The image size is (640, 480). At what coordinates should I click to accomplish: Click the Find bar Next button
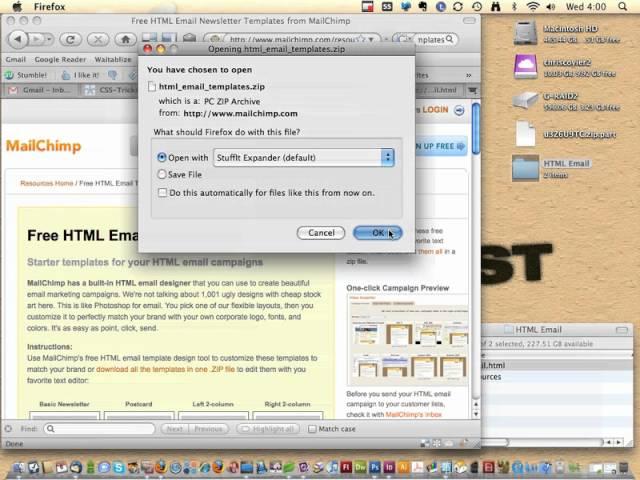coord(174,429)
